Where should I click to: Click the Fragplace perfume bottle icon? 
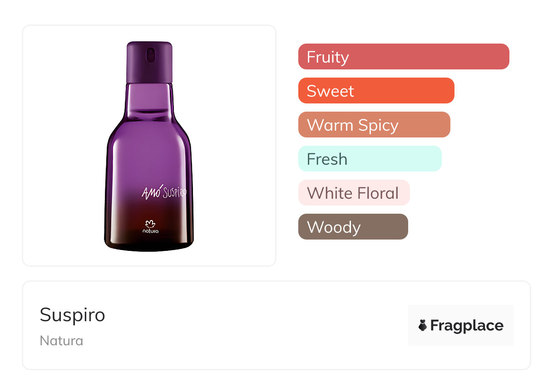coord(423,325)
